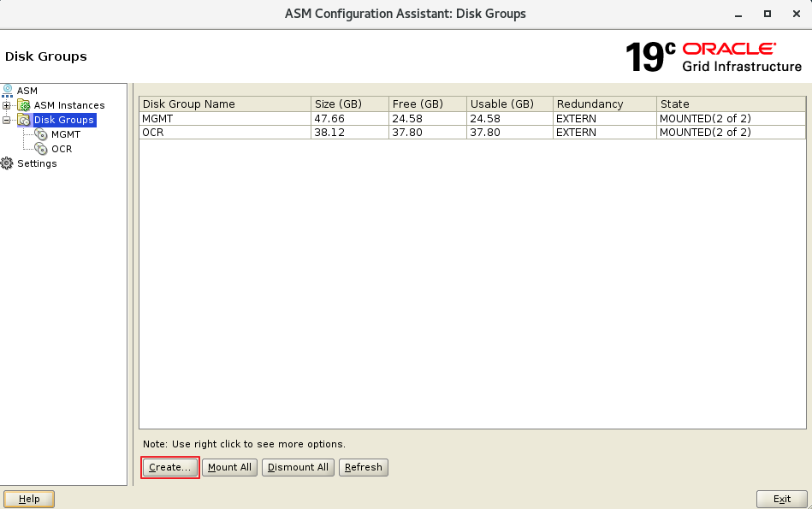Click usable value 24.58 in Usable column

pyautogui.click(x=485, y=119)
